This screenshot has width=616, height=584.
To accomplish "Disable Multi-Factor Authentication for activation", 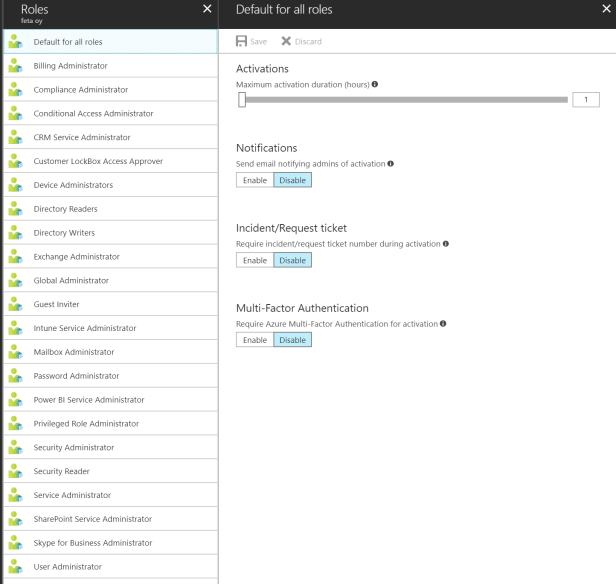I will pyautogui.click(x=292, y=340).
